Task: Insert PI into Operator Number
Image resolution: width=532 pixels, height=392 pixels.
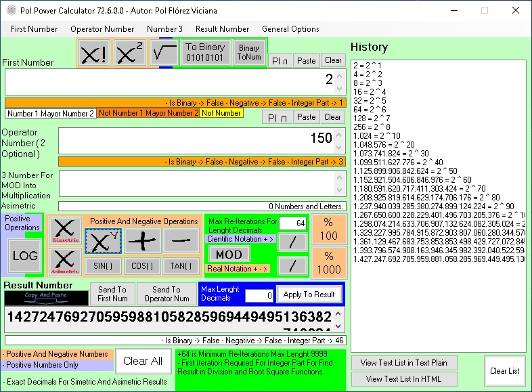Action: tap(278, 118)
